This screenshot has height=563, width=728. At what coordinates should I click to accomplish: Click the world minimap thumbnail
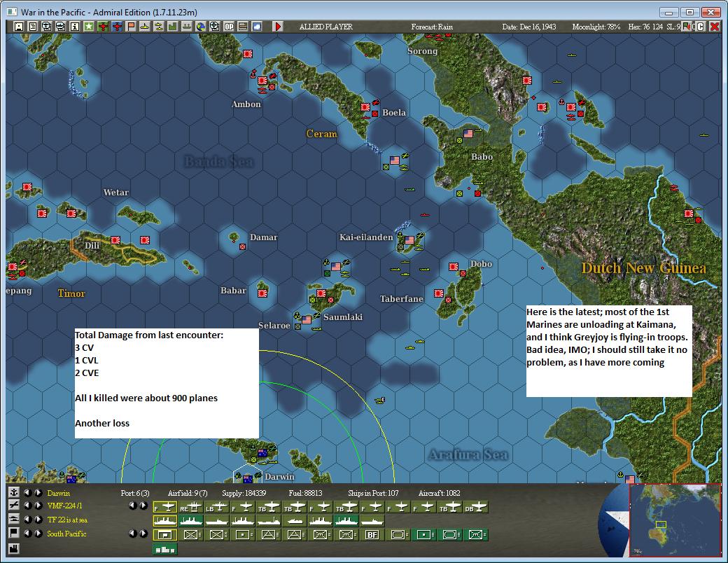[x=675, y=520]
